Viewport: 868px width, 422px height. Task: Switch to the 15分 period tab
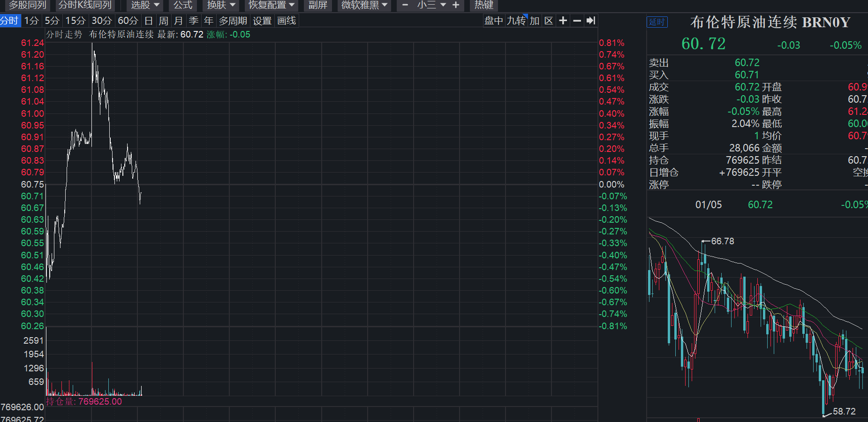pos(75,21)
